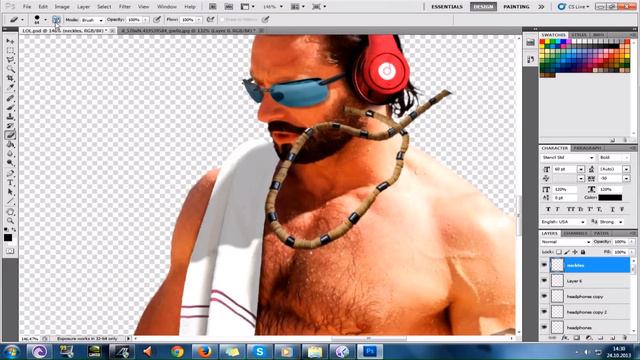The width and height of the screenshot is (640, 360).
Task: Select the History Brush tool
Action: coord(10,126)
